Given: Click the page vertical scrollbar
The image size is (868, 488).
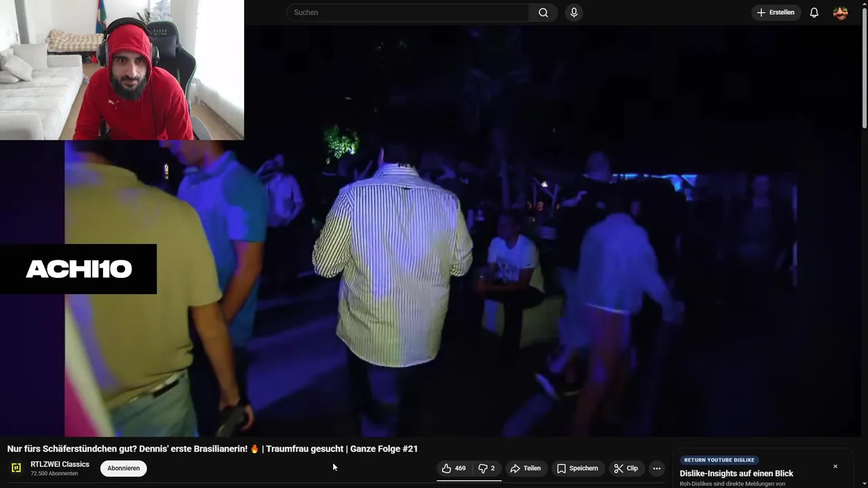Looking at the screenshot, I should (x=865, y=68).
